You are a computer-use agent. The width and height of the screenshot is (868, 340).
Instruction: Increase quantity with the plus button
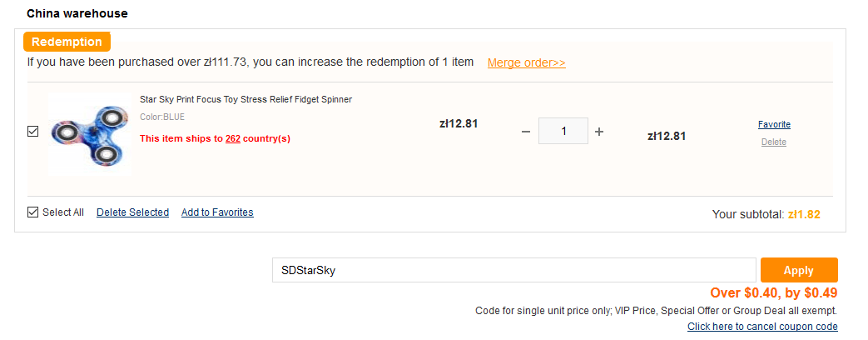(x=599, y=132)
